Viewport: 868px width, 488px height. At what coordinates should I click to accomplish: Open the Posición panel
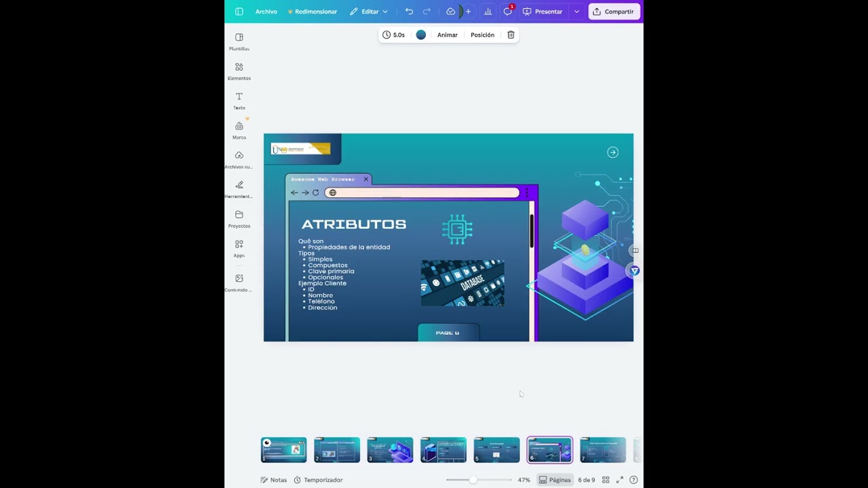tap(482, 35)
